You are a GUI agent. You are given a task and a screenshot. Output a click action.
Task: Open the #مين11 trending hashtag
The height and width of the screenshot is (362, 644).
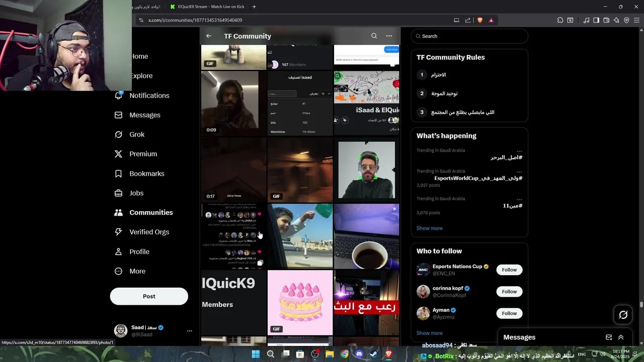point(513,206)
